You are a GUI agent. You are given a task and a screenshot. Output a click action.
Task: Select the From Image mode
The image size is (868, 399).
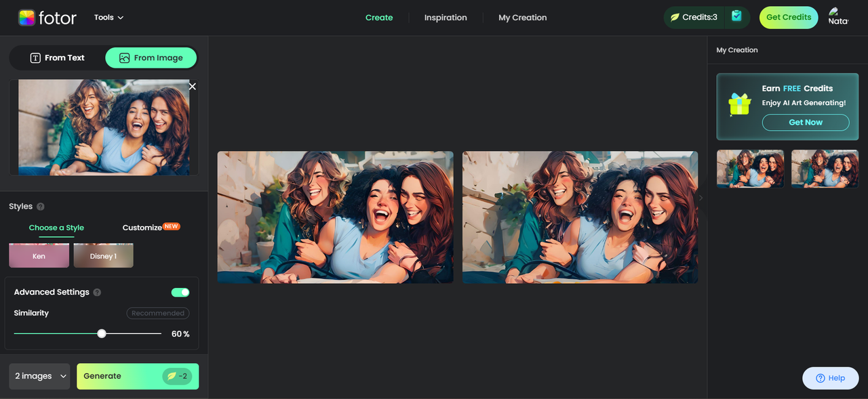tap(151, 58)
